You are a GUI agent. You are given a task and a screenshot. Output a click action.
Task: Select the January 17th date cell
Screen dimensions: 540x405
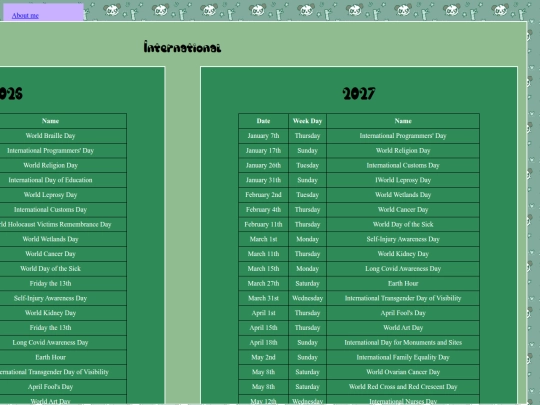[x=263, y=150]
